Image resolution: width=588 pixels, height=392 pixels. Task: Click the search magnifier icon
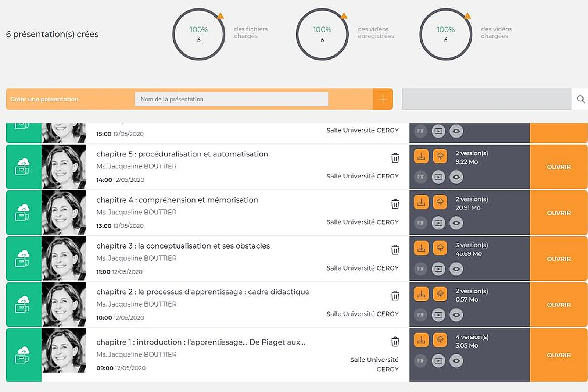(x=581, y=99)
